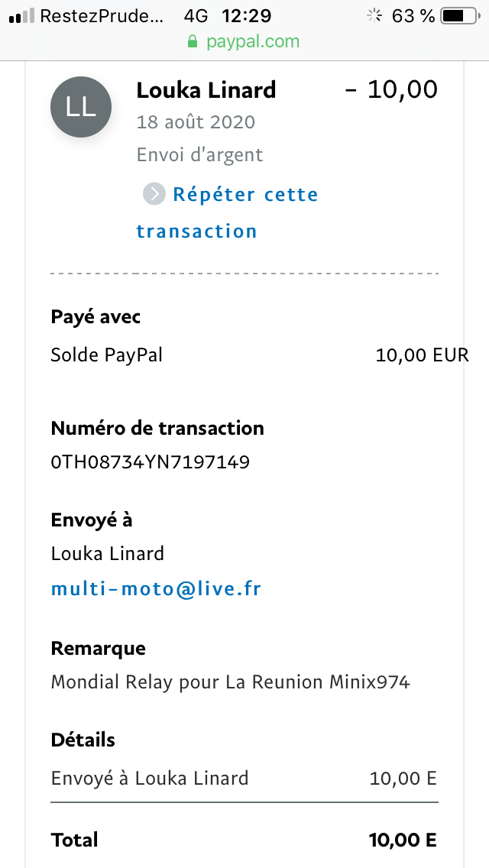489x868 pixels.
Task: Tap the battery icon in status bar
Action: [460, 16]
